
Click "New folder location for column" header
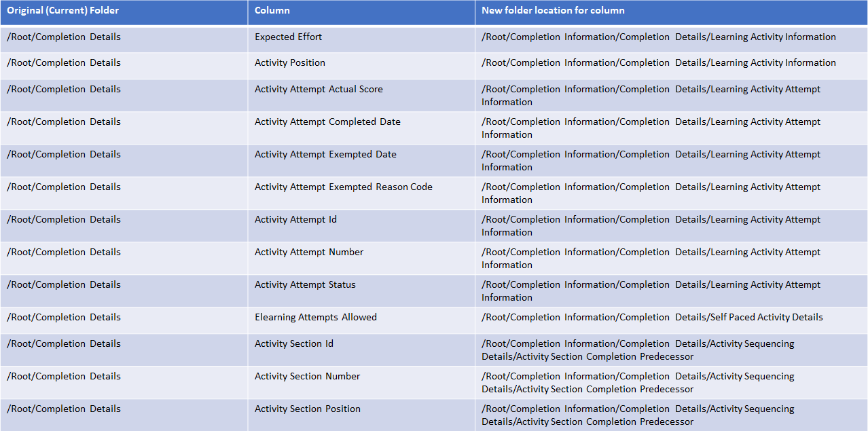click(x=553, y=11)
